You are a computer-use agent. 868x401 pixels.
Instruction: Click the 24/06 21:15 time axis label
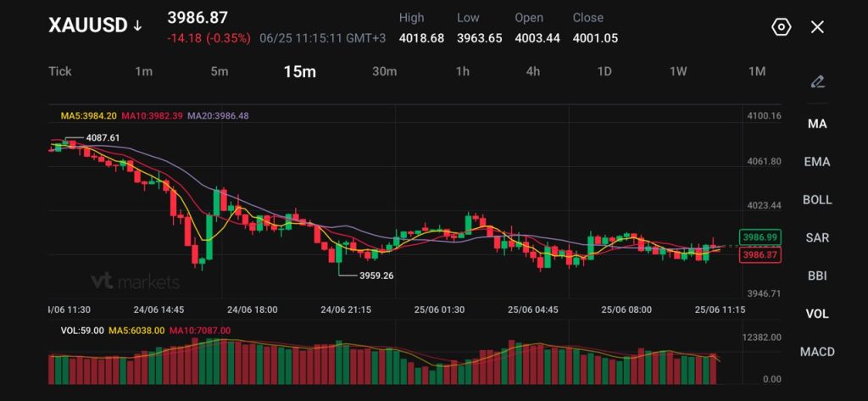coord(346,309)
